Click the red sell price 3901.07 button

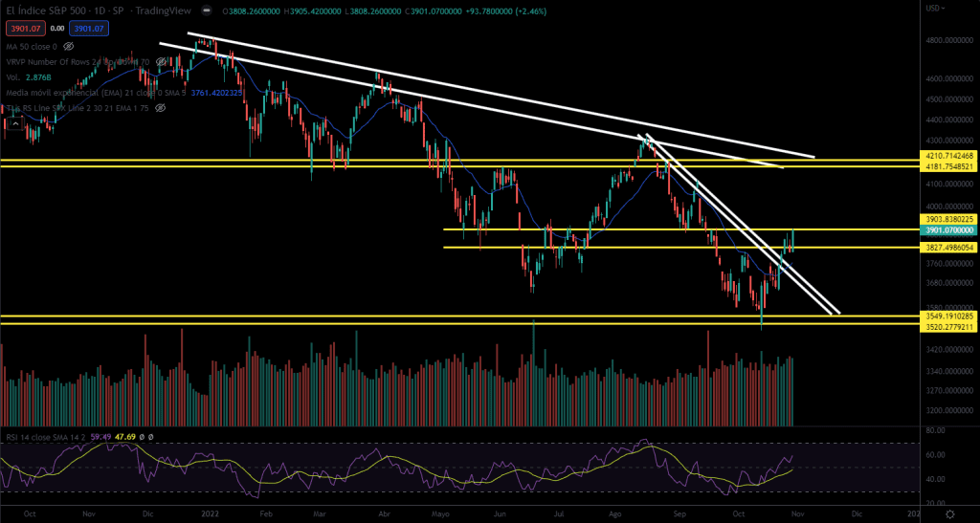[x=24, y=28]
